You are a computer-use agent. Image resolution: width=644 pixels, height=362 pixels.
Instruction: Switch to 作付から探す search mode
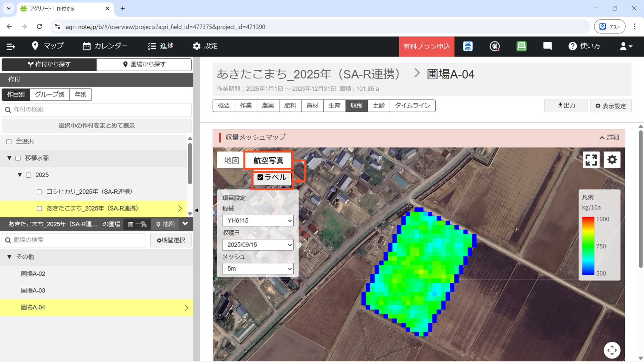point(49,64)
